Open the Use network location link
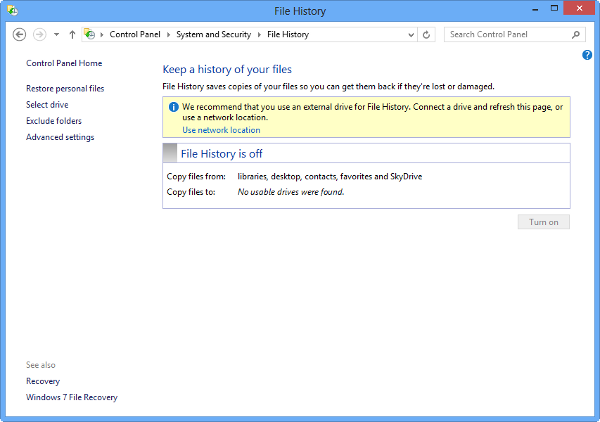The height and width of the screenshot is (422, 600). pyautogui.click(x=221, y=130)
